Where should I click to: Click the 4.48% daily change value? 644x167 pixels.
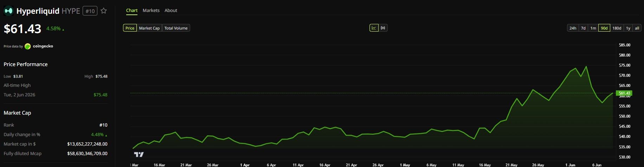coord(97,135)
